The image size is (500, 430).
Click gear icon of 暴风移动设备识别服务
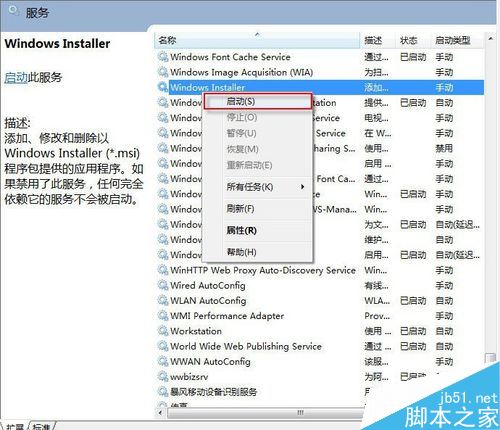[163, 392]
